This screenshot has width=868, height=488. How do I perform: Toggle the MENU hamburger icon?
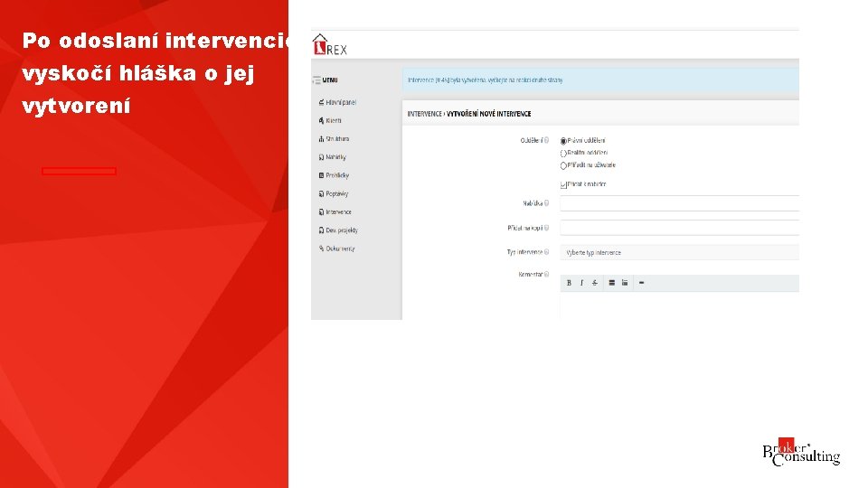(x=316, y=80)
